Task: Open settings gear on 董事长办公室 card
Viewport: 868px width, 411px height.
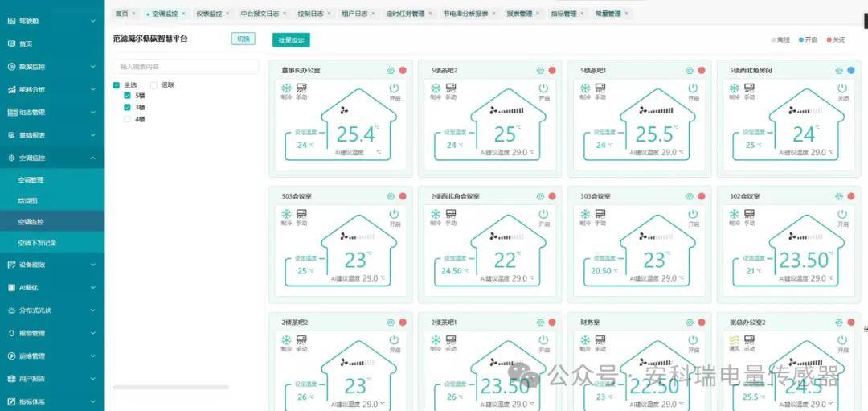Action: (x=391, y=70)
